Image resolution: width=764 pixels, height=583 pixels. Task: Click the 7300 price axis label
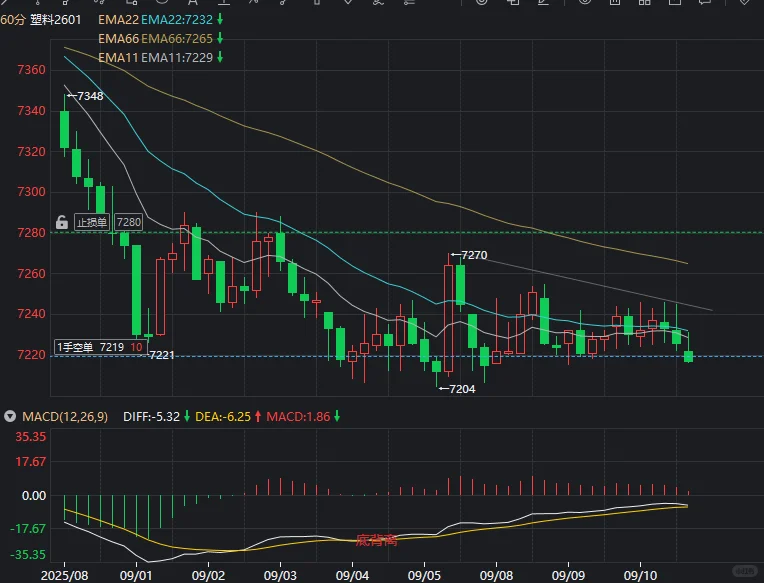(31, 192)
